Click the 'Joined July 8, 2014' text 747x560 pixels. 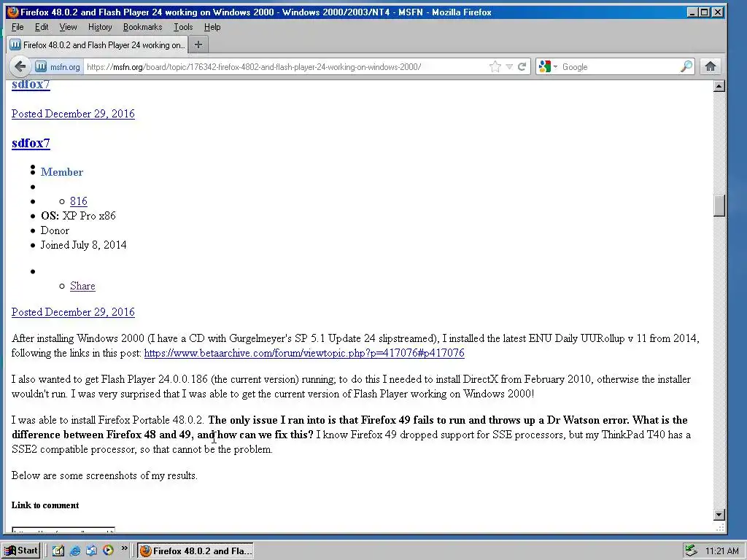(x=83, y=245)
